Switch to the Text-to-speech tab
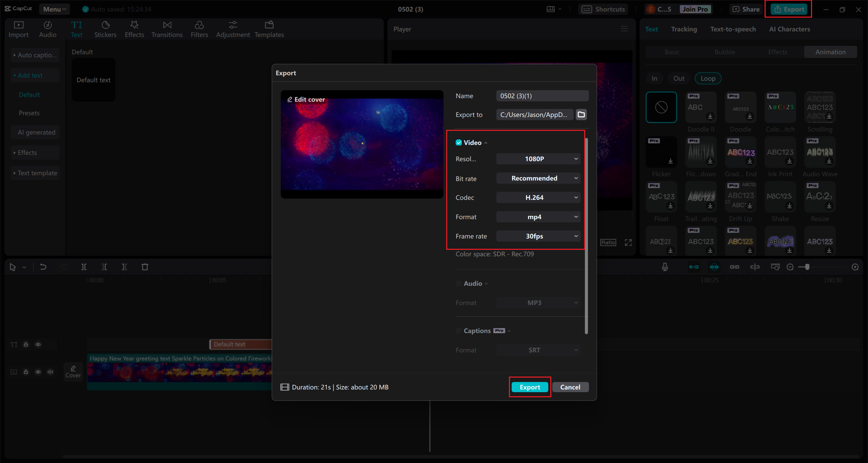This screenshot has width=868, height=463. [733, 29]
